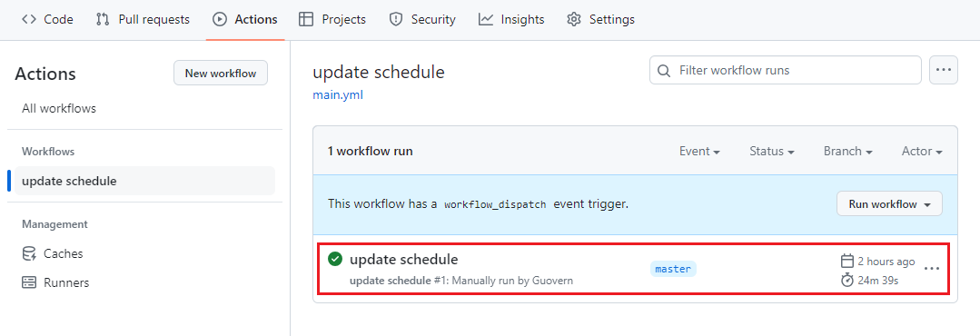This screenshot has height=336, width=980.
Task: Open the Run workflow dropdown button
Action: tap(889, 204)
